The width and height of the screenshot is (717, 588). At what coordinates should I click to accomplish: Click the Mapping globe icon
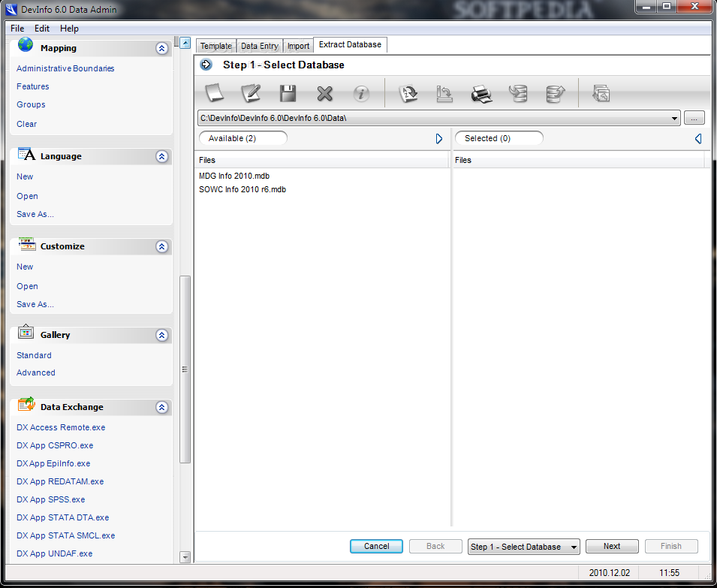tap(26, 45)
